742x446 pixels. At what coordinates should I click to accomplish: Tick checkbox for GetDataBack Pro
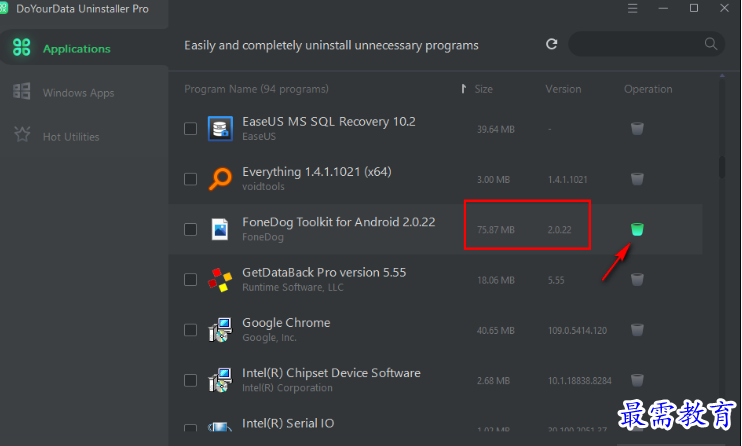click(190, 280)
